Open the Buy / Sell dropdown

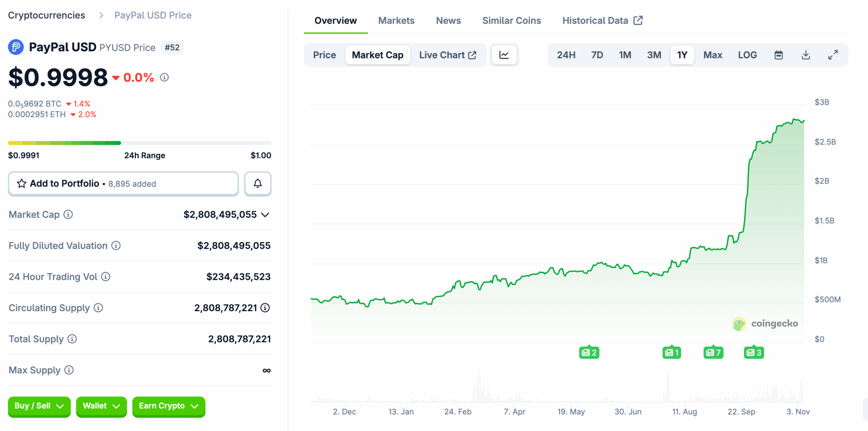[x=39, y=406]
